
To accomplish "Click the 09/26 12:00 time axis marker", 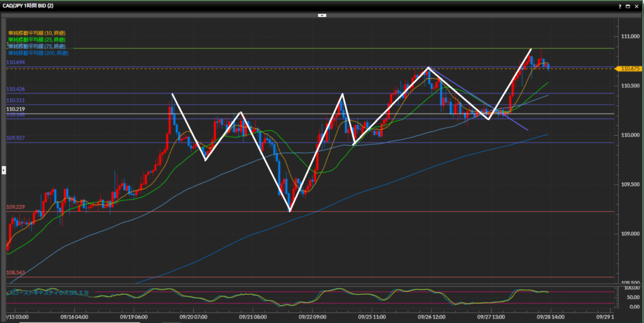I will tap(432, 317).
